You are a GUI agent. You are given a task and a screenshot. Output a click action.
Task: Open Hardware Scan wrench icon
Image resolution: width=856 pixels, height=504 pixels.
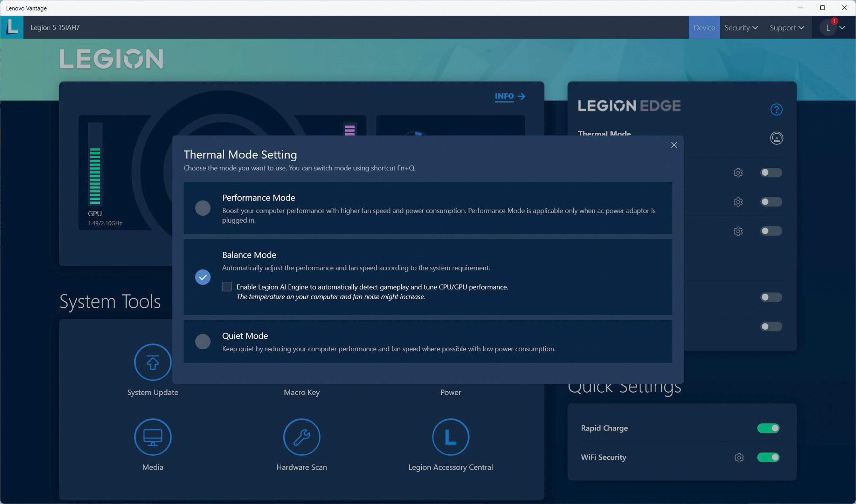302,437
